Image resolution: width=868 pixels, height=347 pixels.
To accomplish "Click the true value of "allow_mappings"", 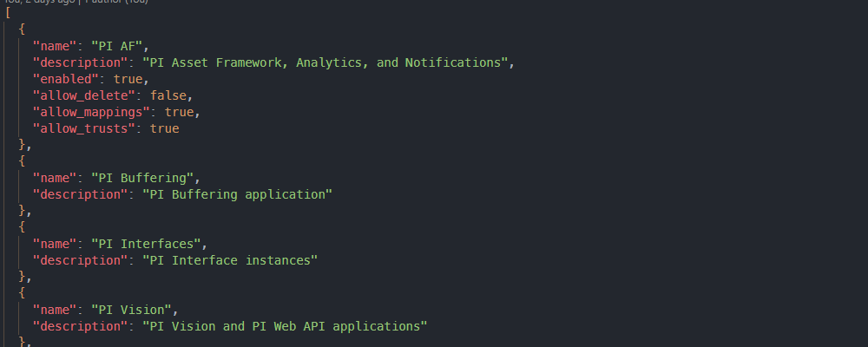I will coord(178,112).
